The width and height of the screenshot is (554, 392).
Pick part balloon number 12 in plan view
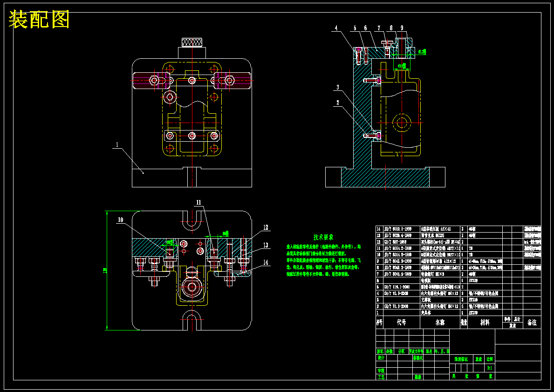(x=266, y=227)
